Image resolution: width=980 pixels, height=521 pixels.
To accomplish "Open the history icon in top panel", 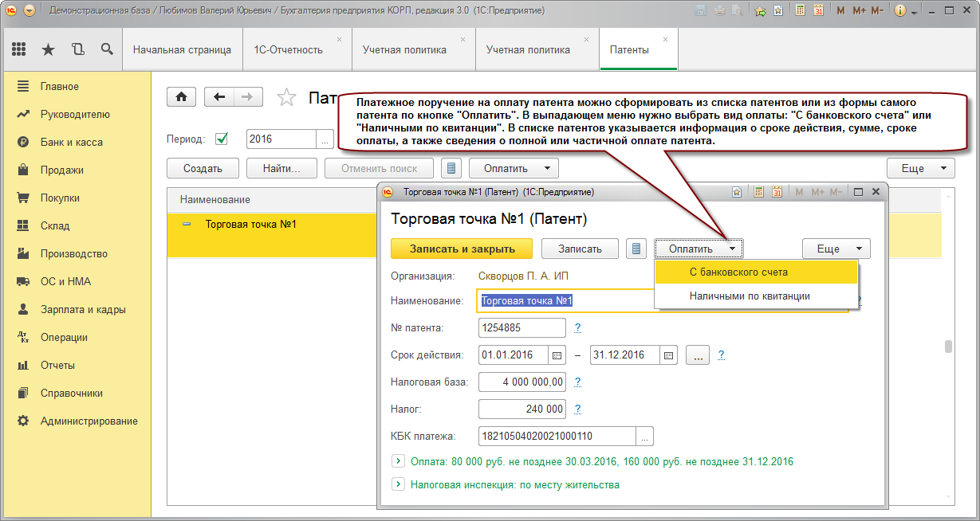I will click(77, 49).
